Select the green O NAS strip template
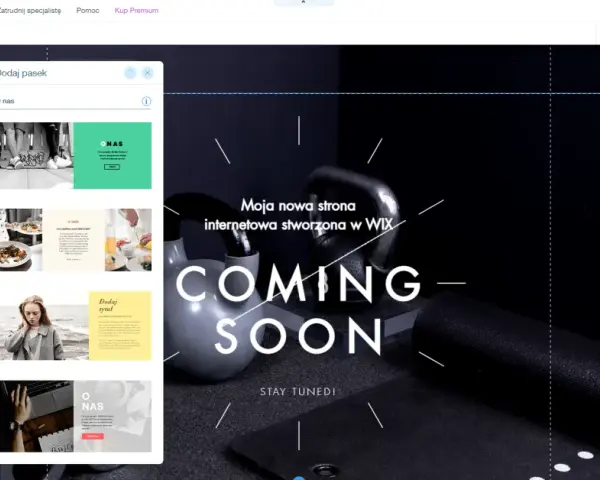This screenshot has height=480, width=600. 76,155
